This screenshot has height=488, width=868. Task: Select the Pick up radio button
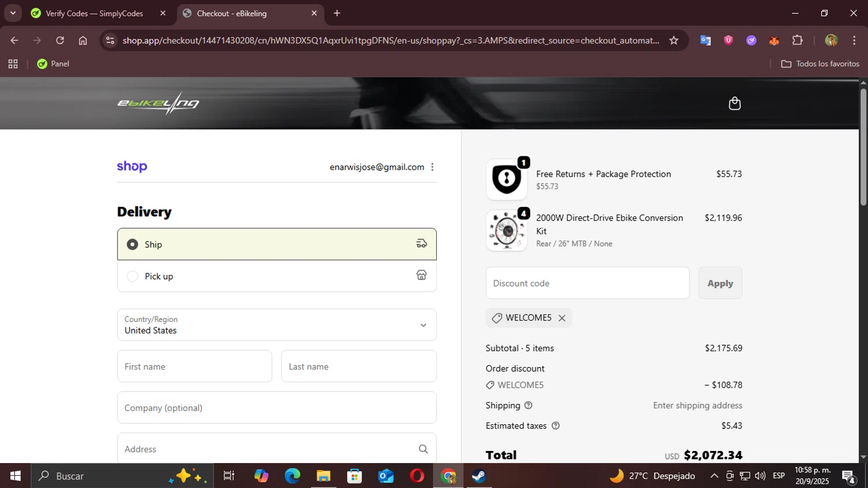click(x=133, y=276)
